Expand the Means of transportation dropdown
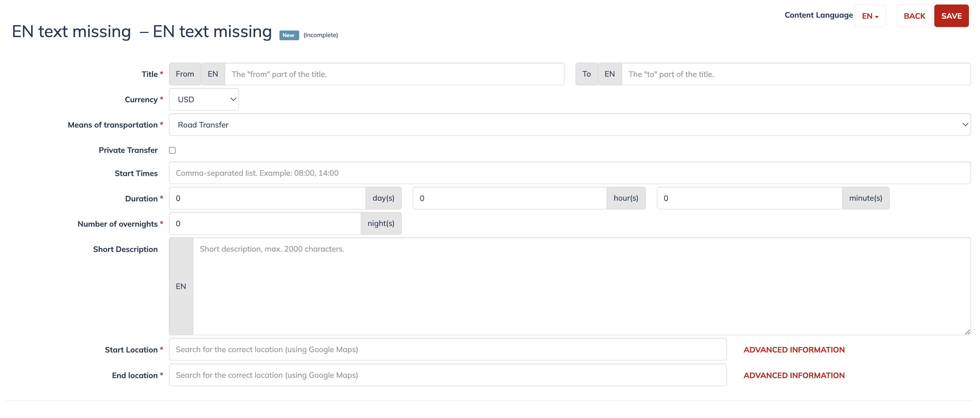980x418 pixels. (x=570, y=125)
